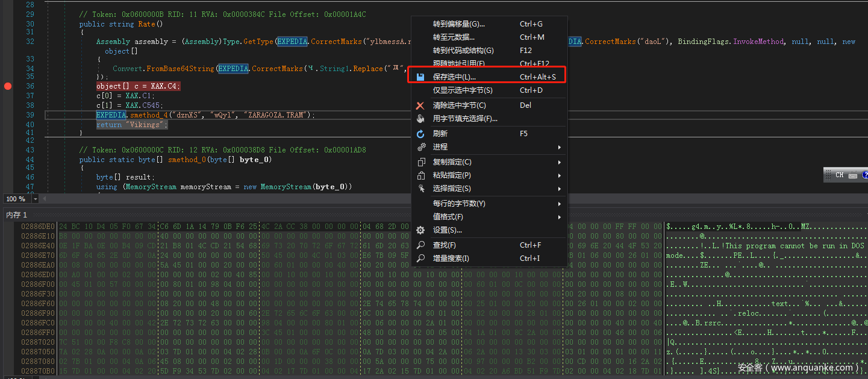Choose 转到代码或结构(G) menu entry
This screenshot has width=868, height=379.
[489, 51]
